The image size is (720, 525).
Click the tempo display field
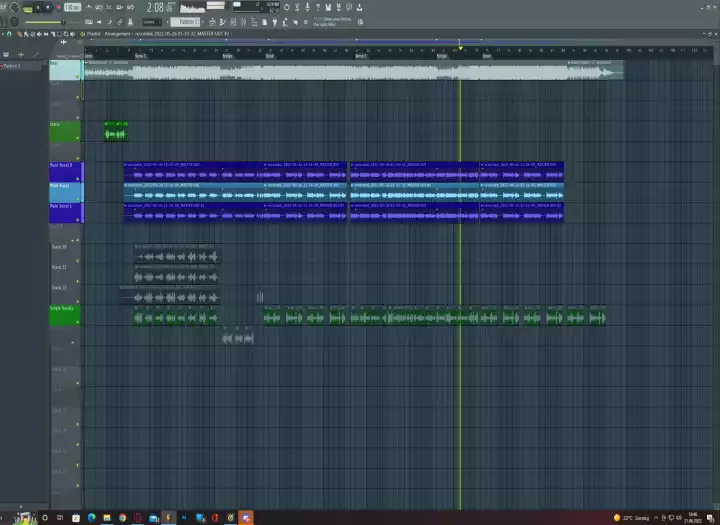73,8
